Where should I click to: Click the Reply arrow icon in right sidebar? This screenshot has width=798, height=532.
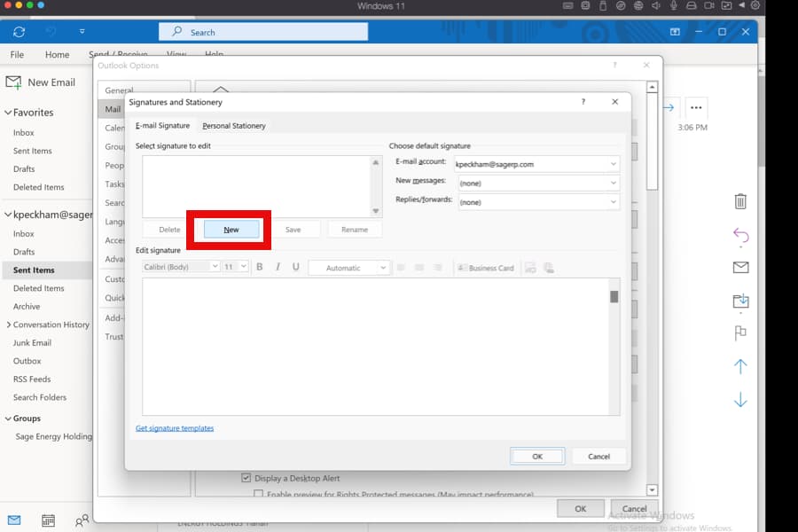741,236
